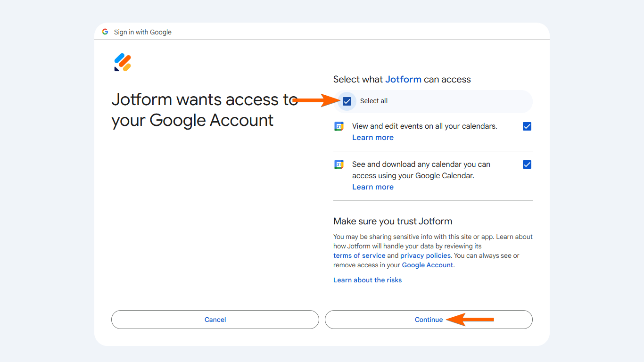The image size is (644, 362).
Task: Click Learn more under edit events permission
Action: [372, 137]
